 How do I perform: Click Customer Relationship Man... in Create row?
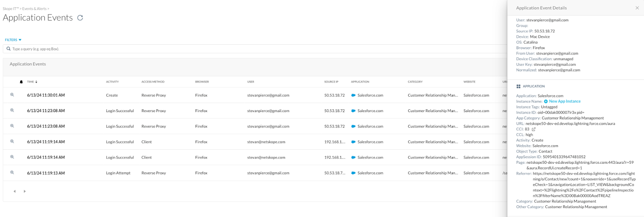pos(433,96)
